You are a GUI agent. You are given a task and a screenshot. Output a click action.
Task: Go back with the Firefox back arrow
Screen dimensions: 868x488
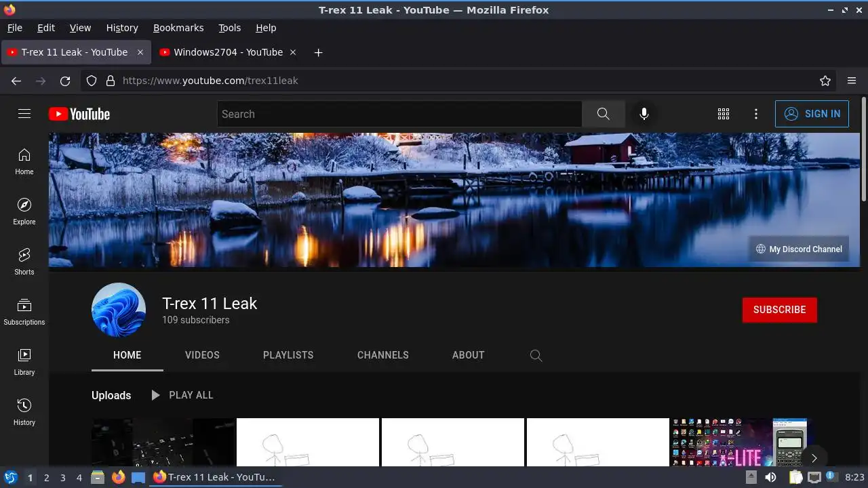coord(16,81)
